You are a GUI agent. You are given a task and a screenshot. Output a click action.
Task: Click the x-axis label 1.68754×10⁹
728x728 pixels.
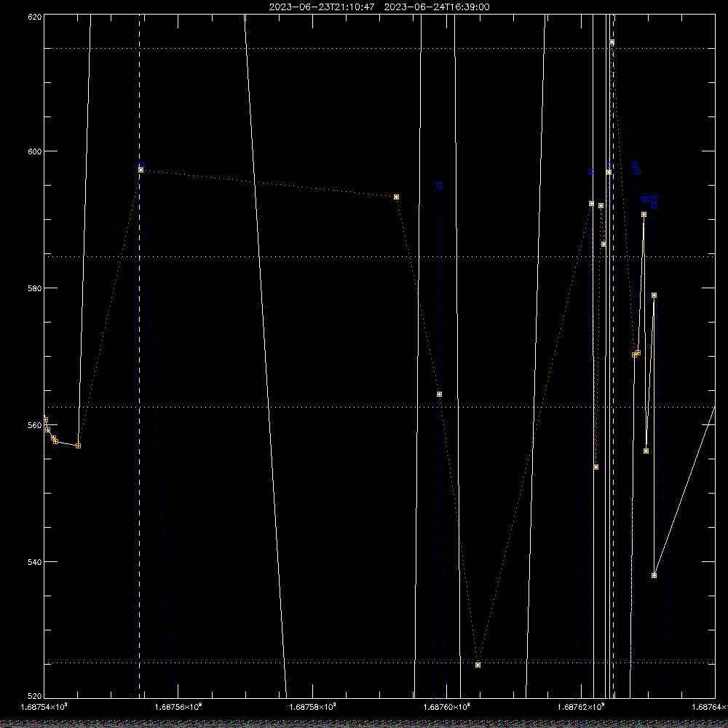click(x=44, y=707)
